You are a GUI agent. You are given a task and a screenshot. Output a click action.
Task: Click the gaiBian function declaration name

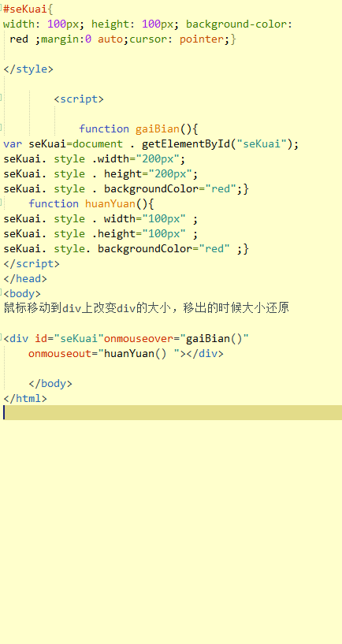pos(158,129)
